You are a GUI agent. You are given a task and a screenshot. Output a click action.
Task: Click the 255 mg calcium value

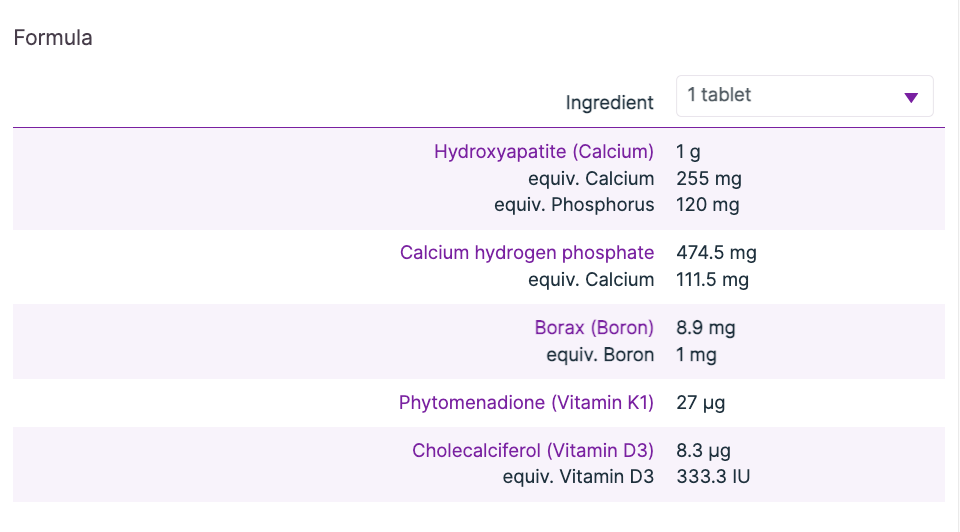coord(709,179)
